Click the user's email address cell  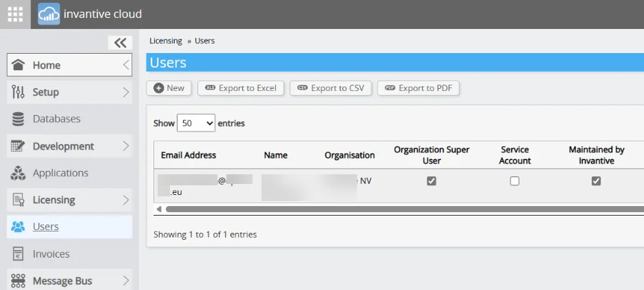(205, 185)
